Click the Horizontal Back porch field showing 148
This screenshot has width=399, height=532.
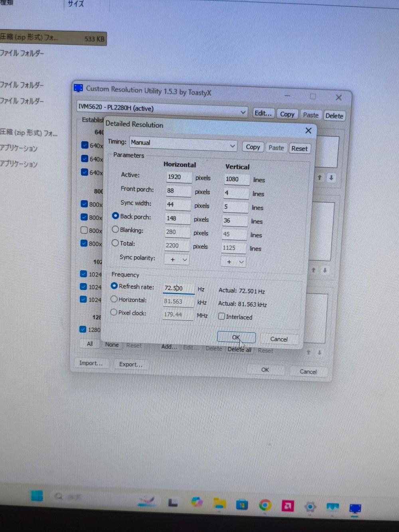click(x=178, y=218)
